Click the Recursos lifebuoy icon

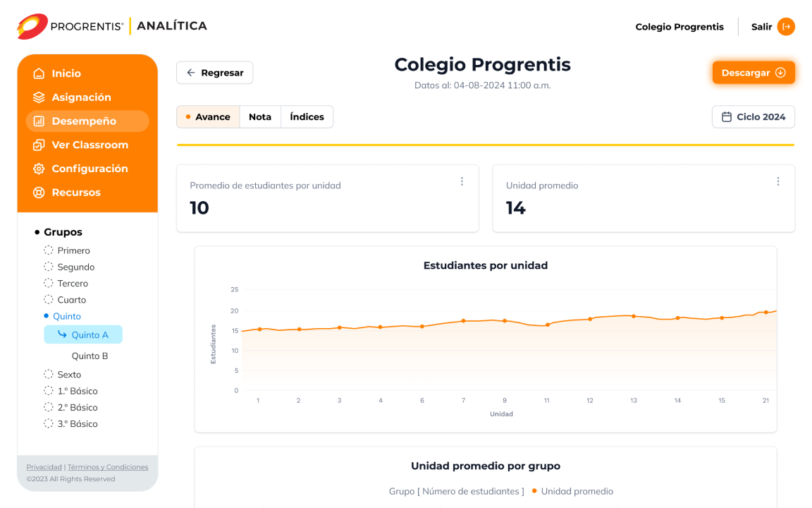[39, 193]
